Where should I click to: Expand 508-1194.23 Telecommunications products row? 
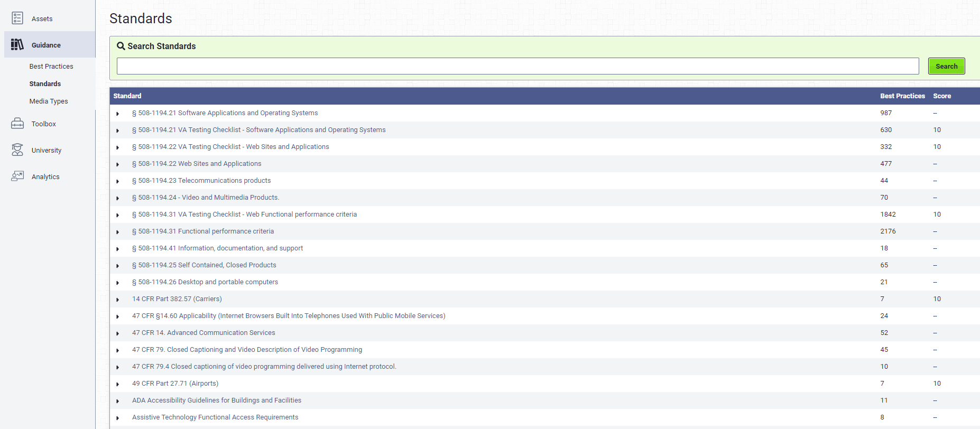point(118,181)
